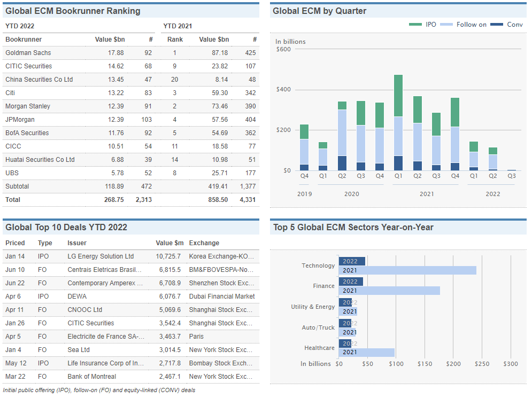Click the Utility & Energy sector label
Image resolution: width=532 pixels, height=398 pixels.
313,307
